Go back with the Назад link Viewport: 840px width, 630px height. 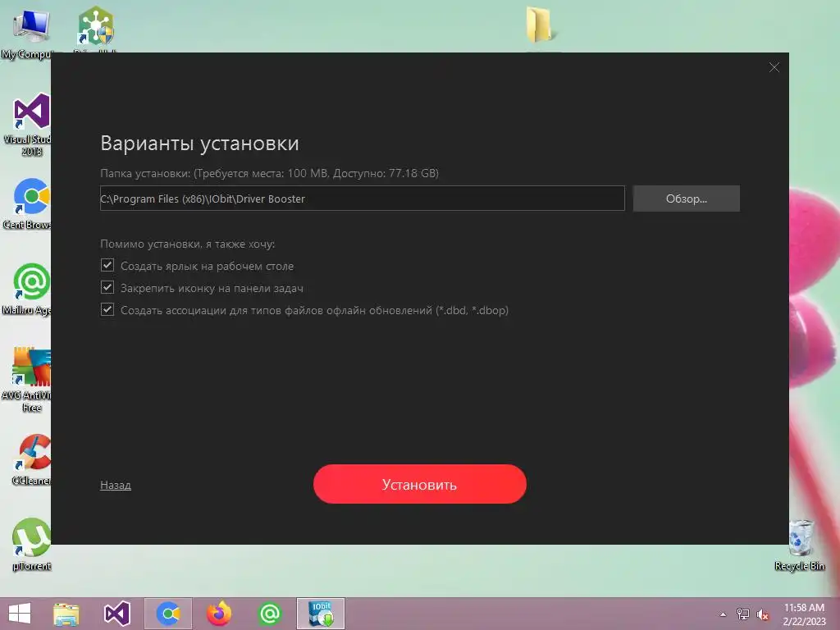click(115, 485)
